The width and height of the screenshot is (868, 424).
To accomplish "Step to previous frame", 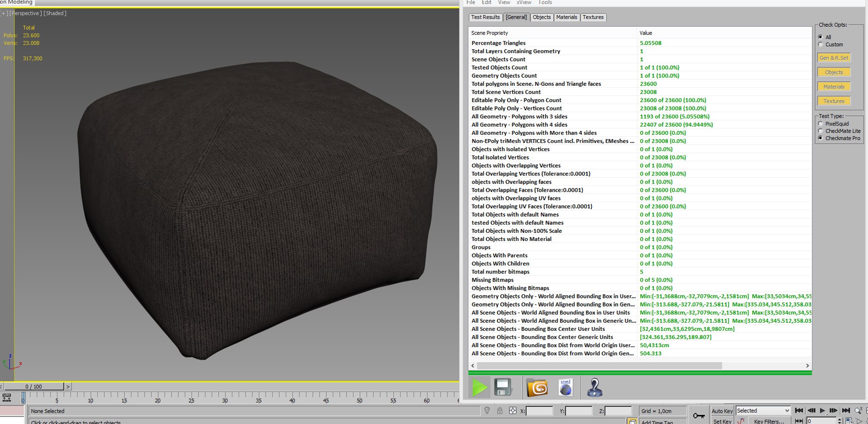I will [x=811, y=410].
